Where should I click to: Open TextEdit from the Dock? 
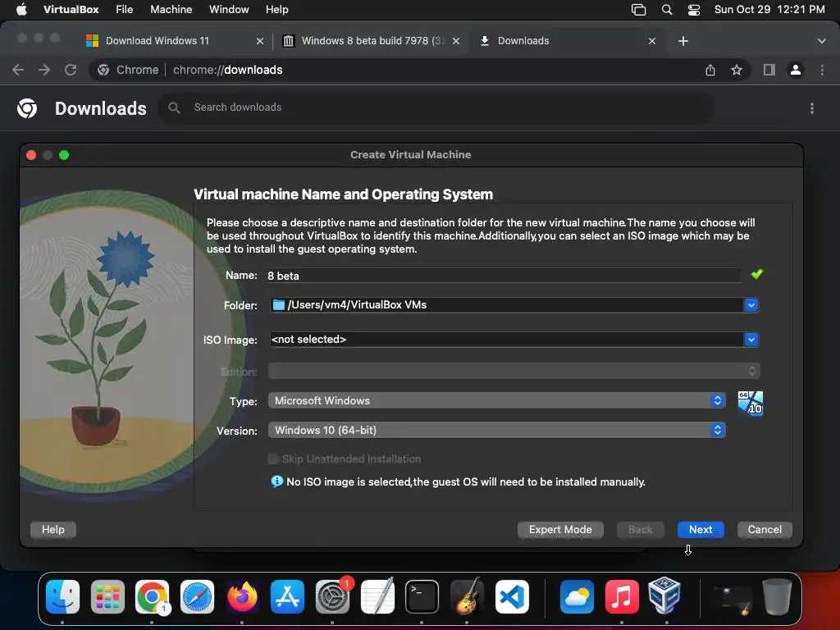(377, 596)
